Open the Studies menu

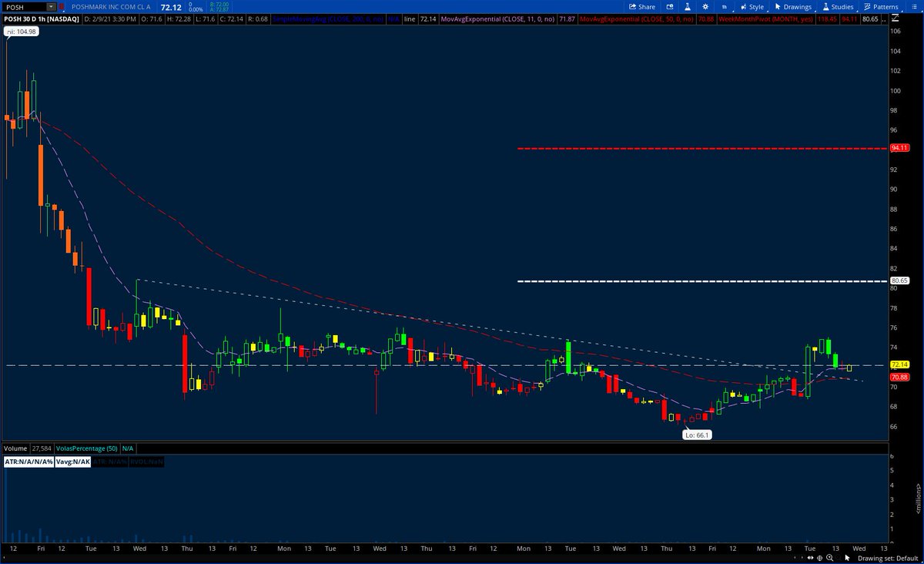tap(837, 7)
